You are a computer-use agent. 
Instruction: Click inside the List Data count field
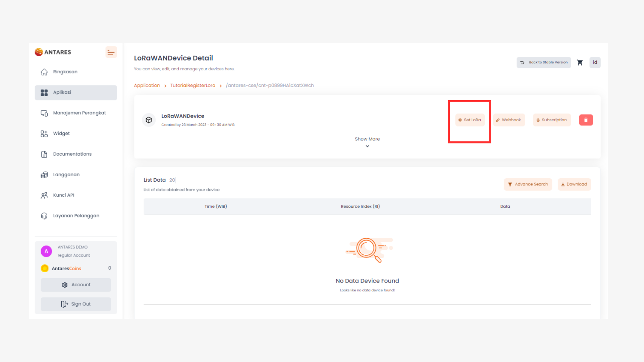172,180
